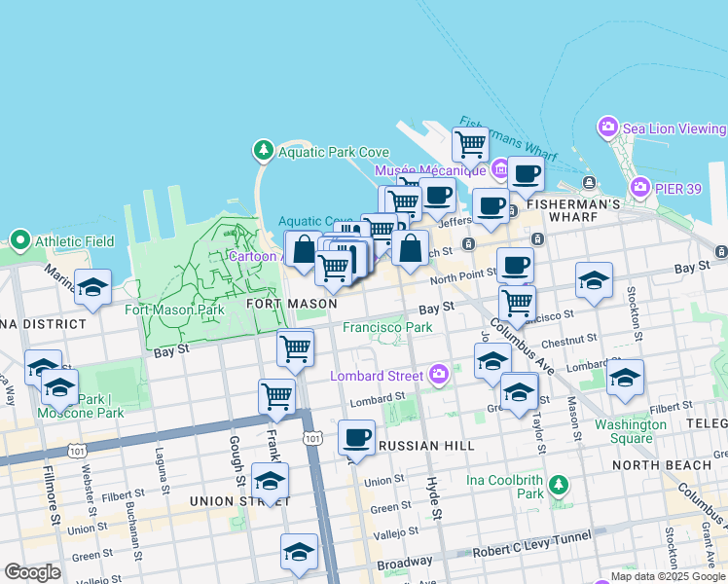Screen dimensions: 728x584
Task: Click the graduation cap marker left of Columbus Ave label
Action: (x=492, y=364)
